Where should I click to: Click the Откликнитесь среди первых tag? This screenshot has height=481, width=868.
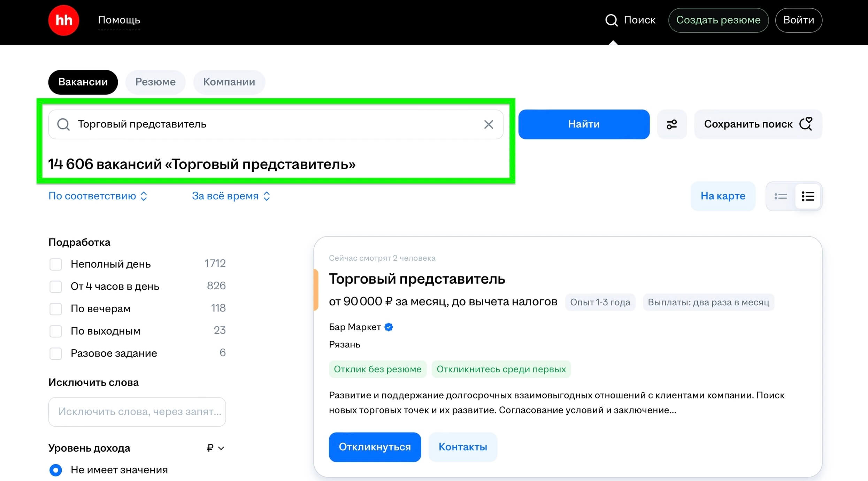pyautogui.click(x=501, y=369)
